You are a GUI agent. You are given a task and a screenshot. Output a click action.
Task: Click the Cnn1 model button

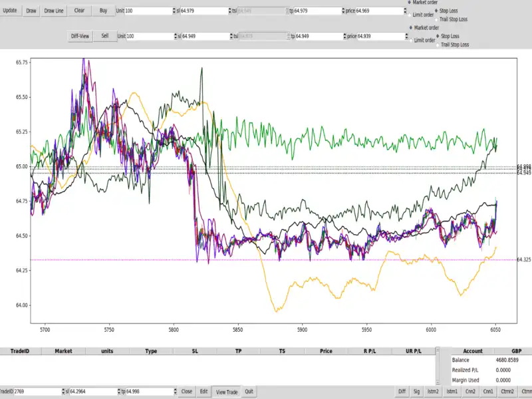[x=488, y=392]
